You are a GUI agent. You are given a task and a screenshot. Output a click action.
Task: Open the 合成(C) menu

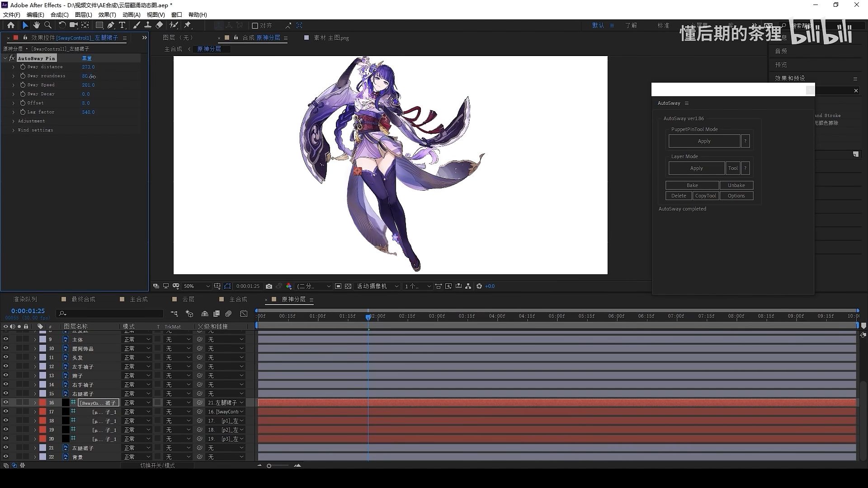tap(59, 15)
